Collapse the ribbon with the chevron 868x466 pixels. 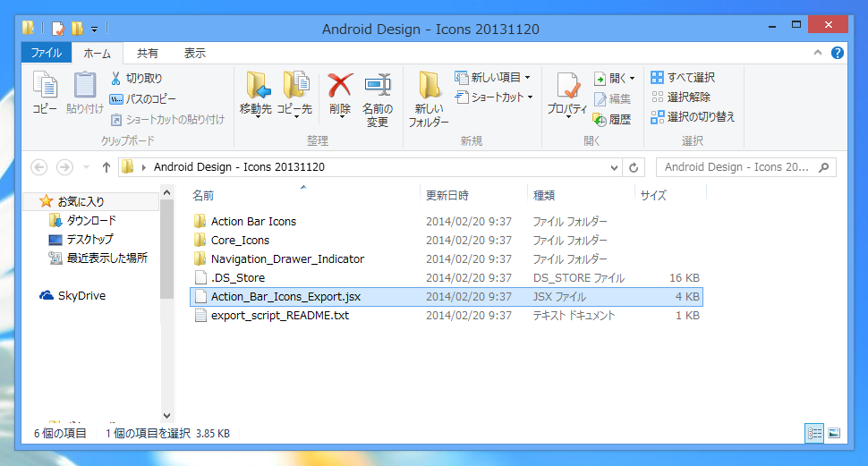tap(818, 53)
